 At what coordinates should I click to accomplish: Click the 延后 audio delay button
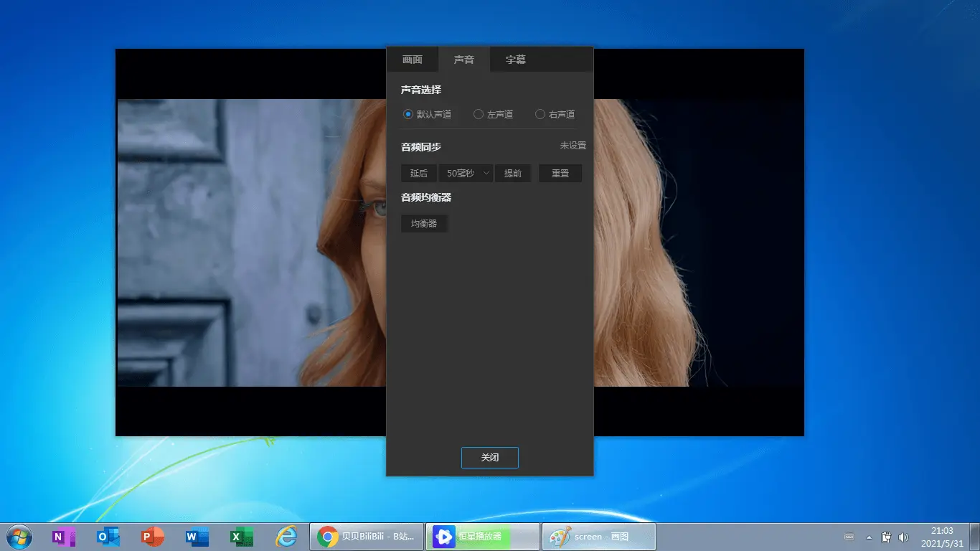click(419, 173)
